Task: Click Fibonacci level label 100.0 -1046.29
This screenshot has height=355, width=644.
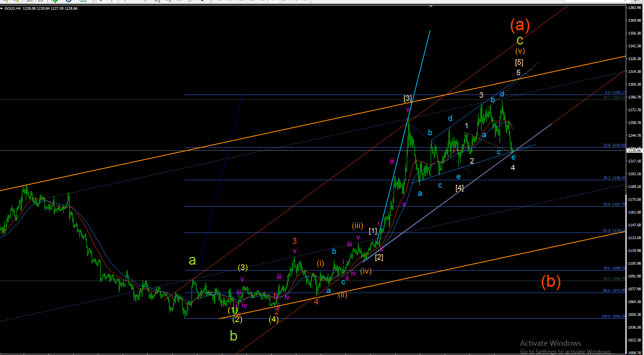Action: click(613, 316)
